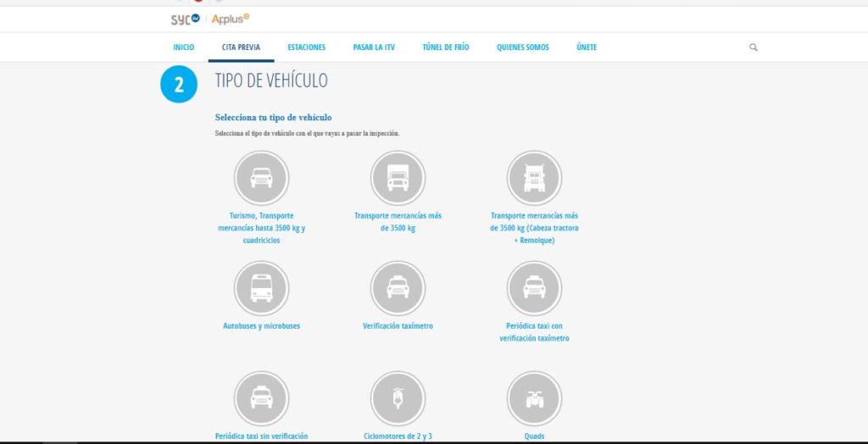The height and width of the screenshot is (444, 868).
Task: Open the CITA PREVIA tab
Action: 241,47
